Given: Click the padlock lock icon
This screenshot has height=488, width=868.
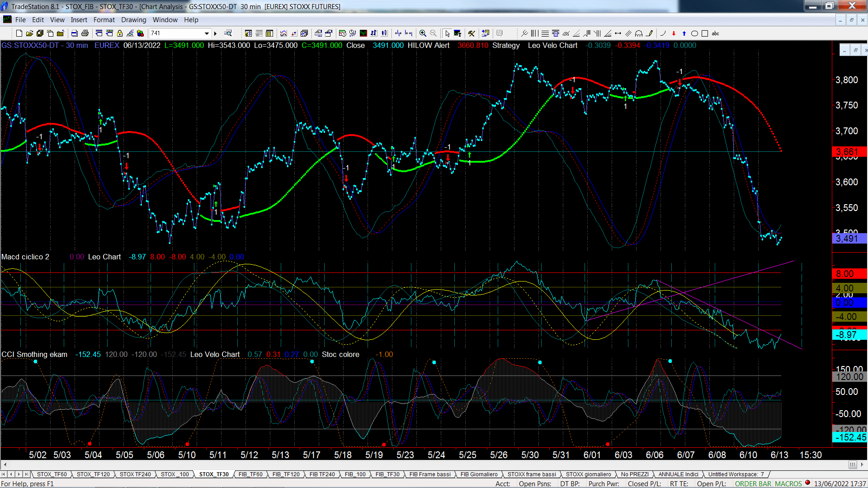Looking at the screenshot, I should point(120,33).
